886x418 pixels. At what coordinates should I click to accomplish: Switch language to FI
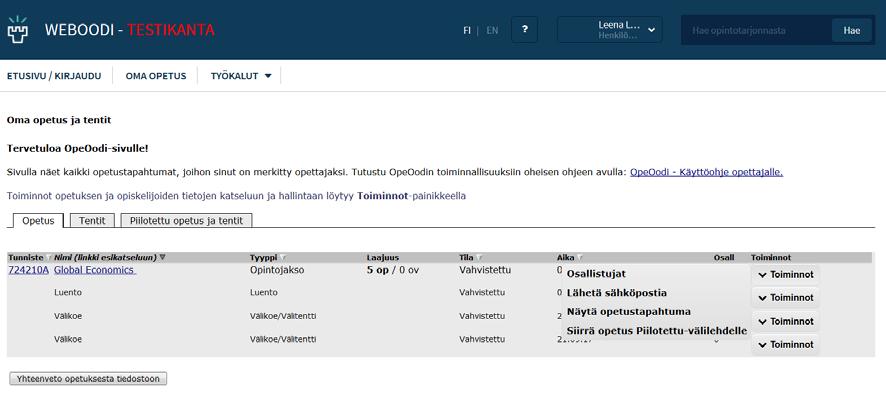click(467, 31)
